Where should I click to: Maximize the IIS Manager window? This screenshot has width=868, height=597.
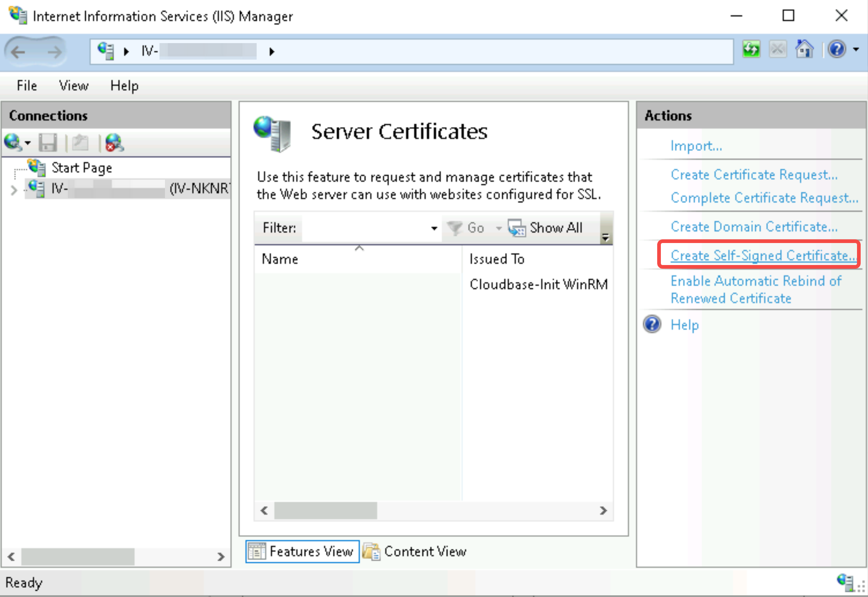(x=788, y=16)
